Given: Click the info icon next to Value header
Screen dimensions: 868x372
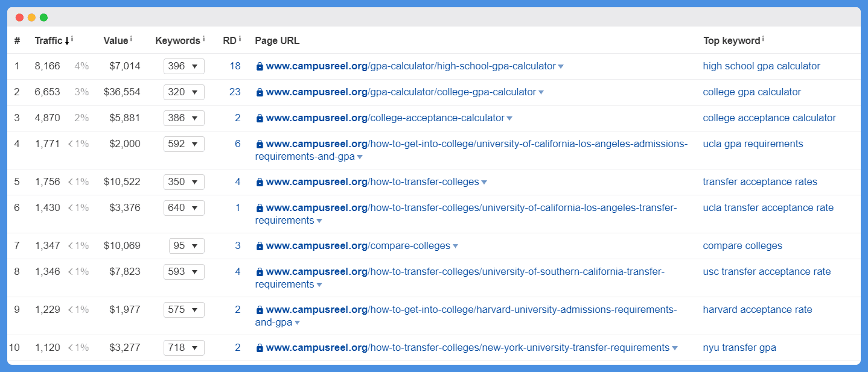Looking at the screenshot, I should pos(131,39).
